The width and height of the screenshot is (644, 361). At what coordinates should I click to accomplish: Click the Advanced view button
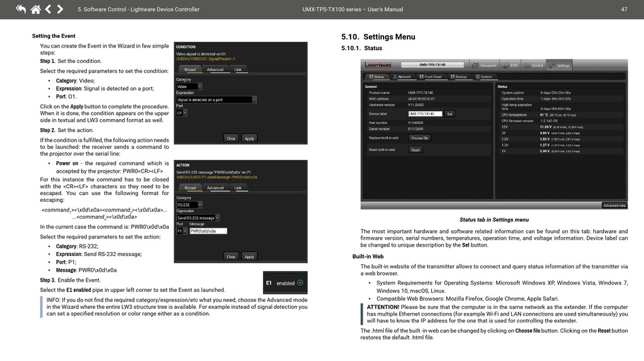614,205
